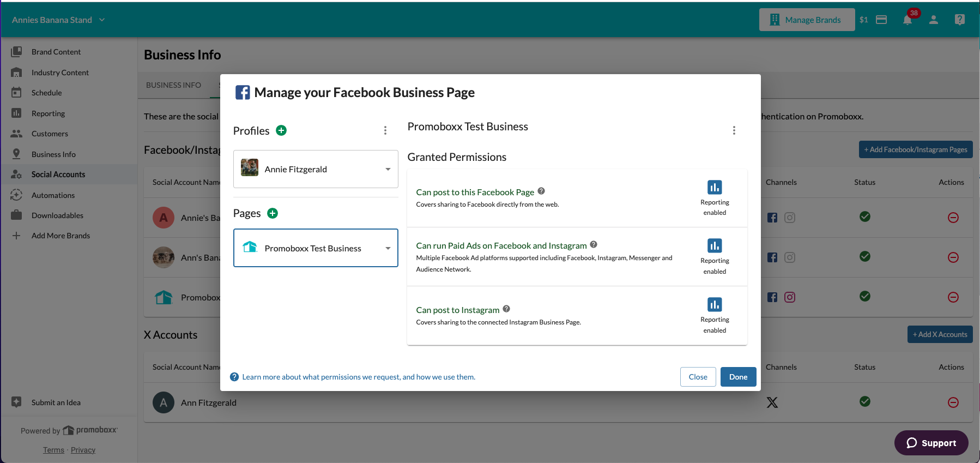The image size is (980, 463).
Task: Open Reporting in the sidebar
Action: 48,113
